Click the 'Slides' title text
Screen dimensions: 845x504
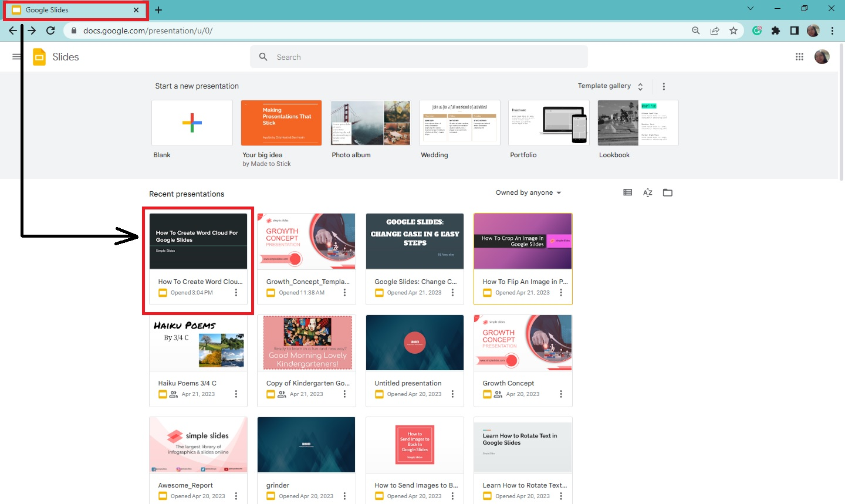[x=66, y=57]
